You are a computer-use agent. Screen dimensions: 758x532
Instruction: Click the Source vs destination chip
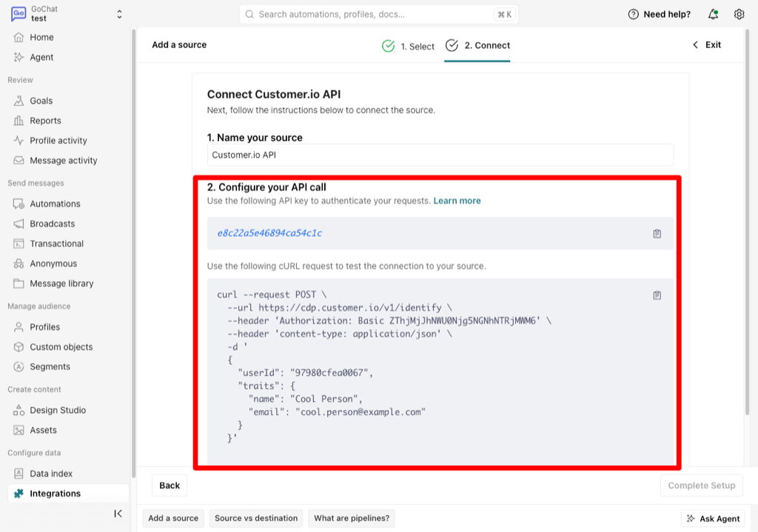(x=256, y=518)
